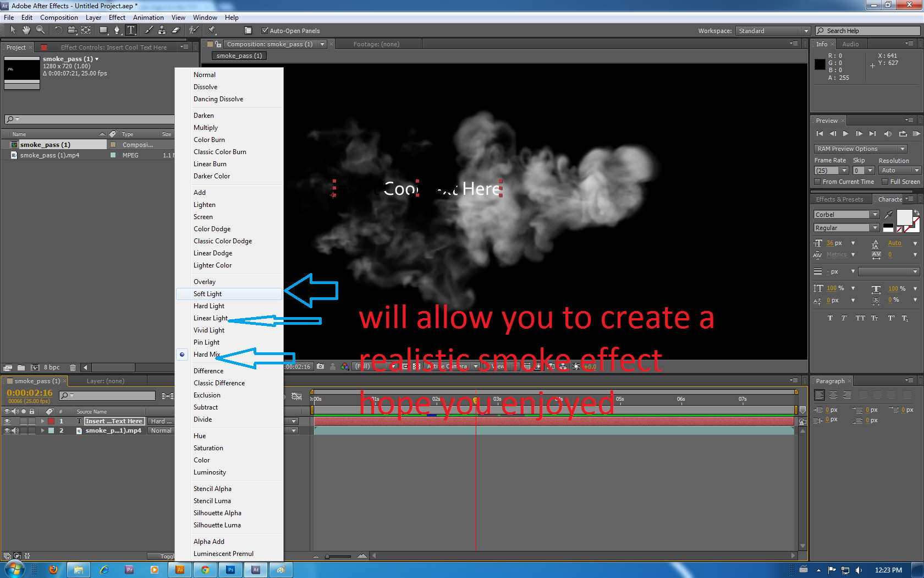Viewport: 924px width, 578px height.
Task: Click the eyedropper in Character panel
Action: (889, 215)
